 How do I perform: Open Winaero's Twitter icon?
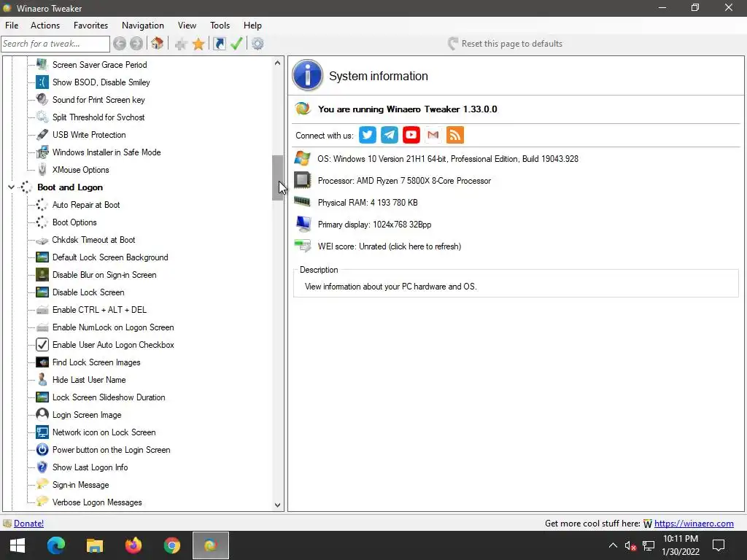[x=368, y=135]
